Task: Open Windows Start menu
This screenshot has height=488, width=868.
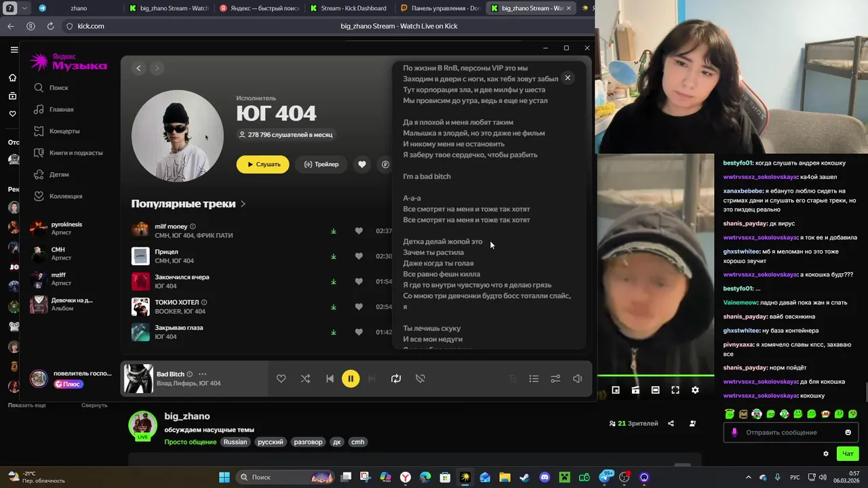Action: tap(224, 477)
